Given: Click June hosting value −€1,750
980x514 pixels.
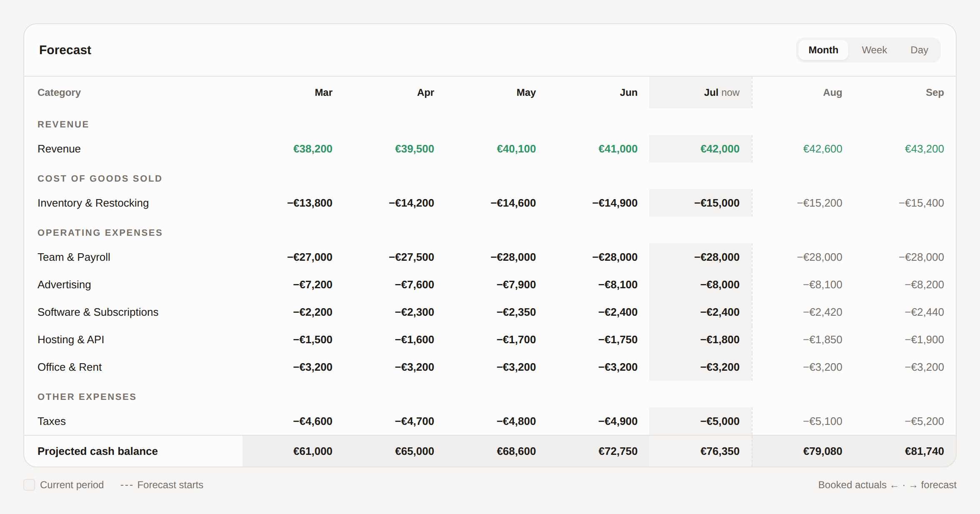Looking at the screenshot, I should point(617,339).
